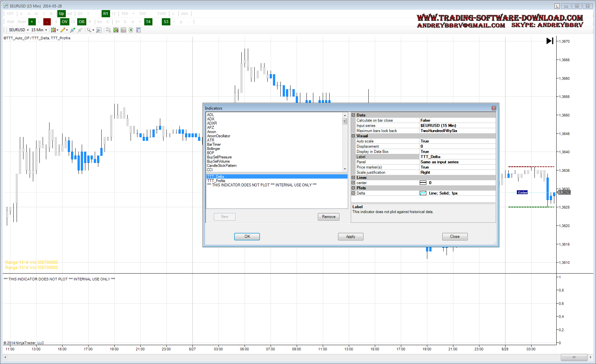This screenshot has width=596, height=364.
Task: Open the chart properties icon
Action: 138,30
